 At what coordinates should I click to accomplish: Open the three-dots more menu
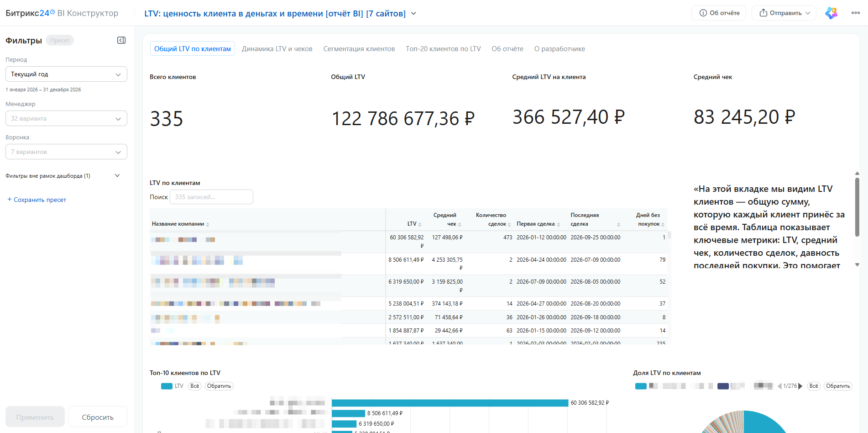pos(856,13)
